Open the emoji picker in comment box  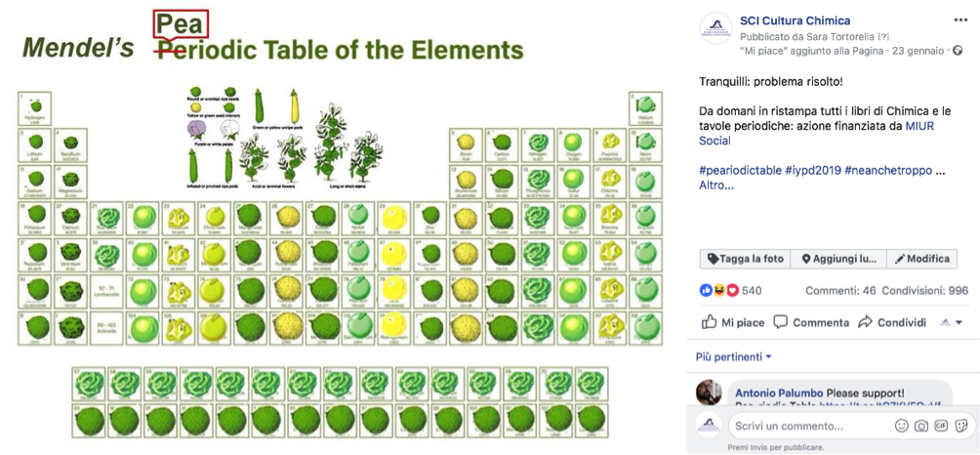pyautogui.click(x=901, y=426)
